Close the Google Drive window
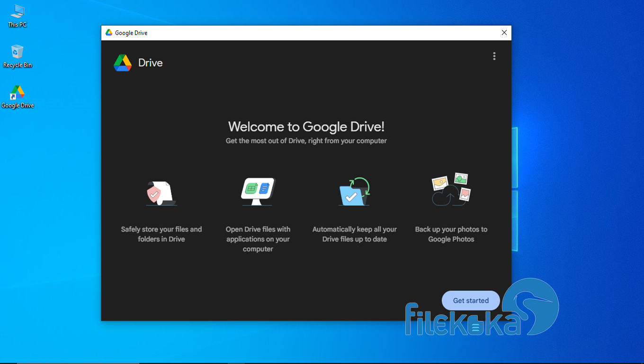 (x=504, y=33)
